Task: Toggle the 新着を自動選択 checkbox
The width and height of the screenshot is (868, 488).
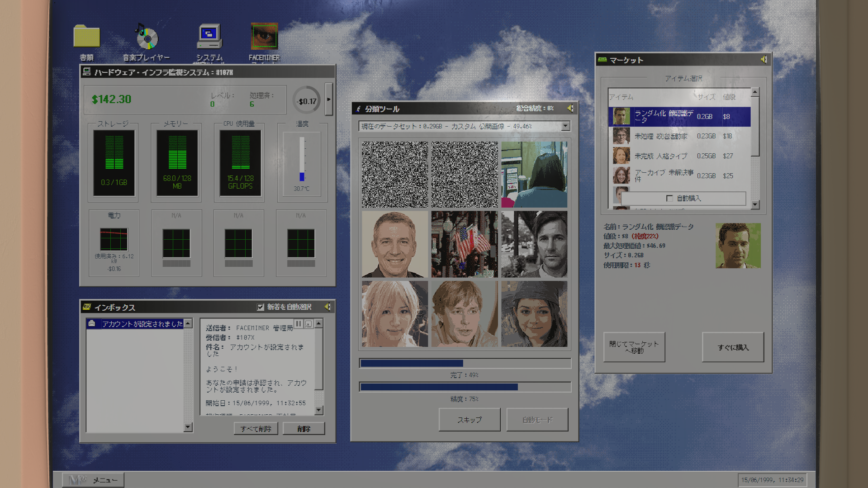Action: coord(261,307)
